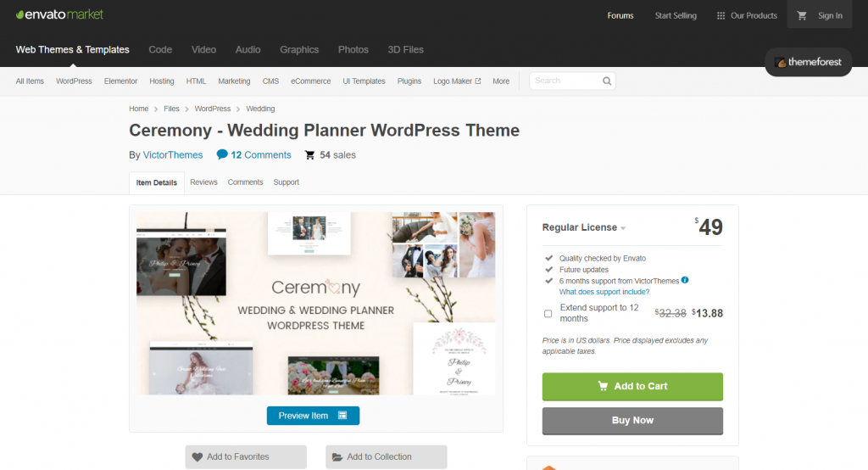This screenshot has height=470, width=868.
Task: Go to the 3D Files marketplace
Action: 406,50
